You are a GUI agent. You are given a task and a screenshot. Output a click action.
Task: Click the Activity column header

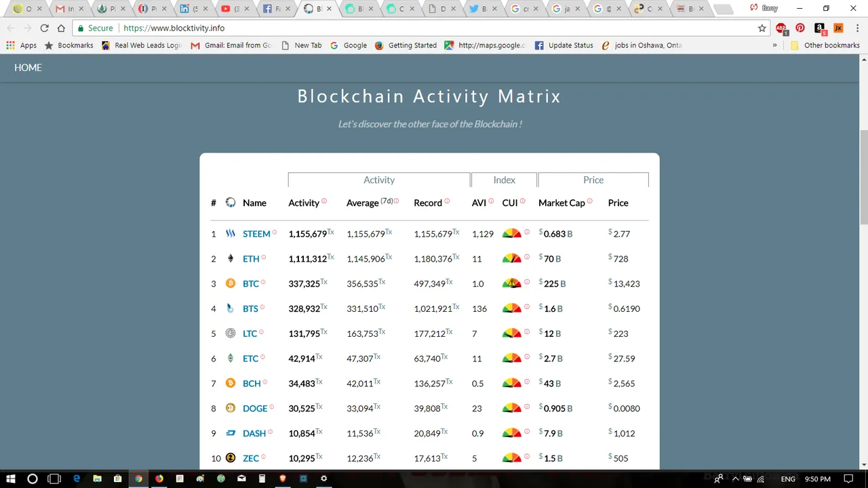[304, 203]
